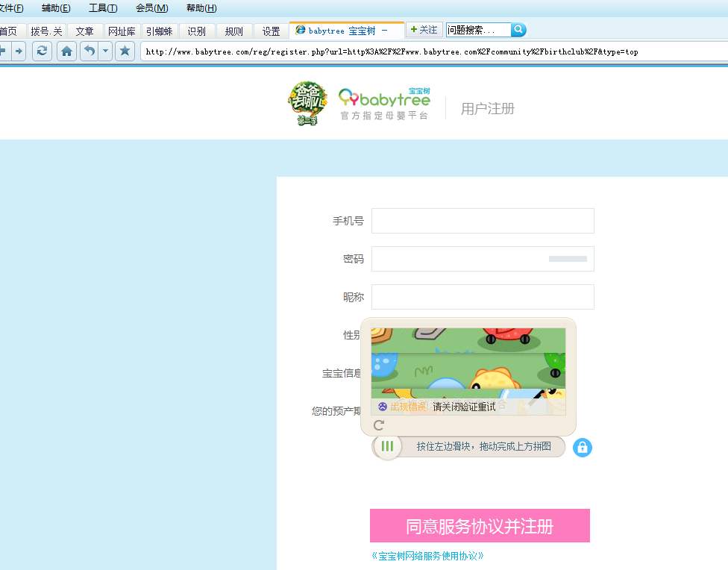This screenshot has height=570, width=728.
Task: Select the 规则 tab
Action: (x=233, y=31)
